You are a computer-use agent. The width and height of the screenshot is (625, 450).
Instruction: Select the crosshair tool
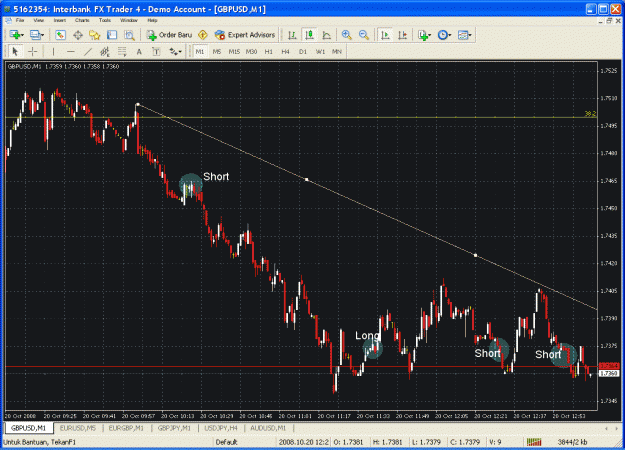33,51
